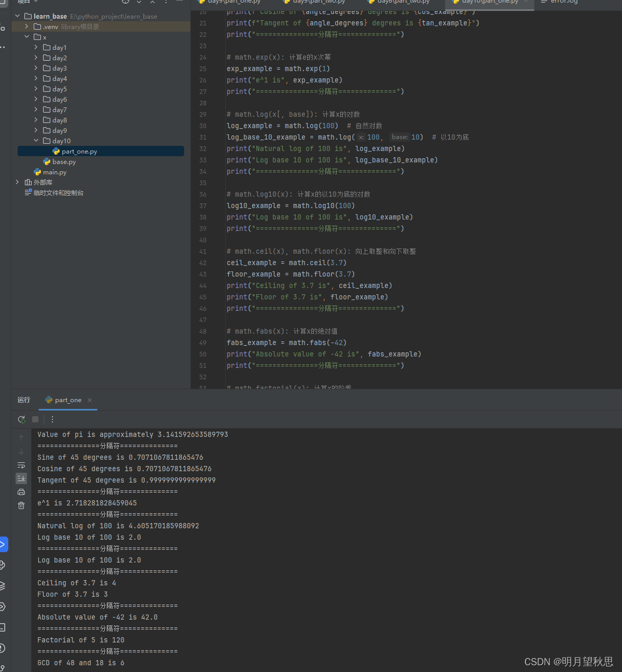The image size is (622, 672).
Task: Collapse the day10 folder
Action: 36,141
